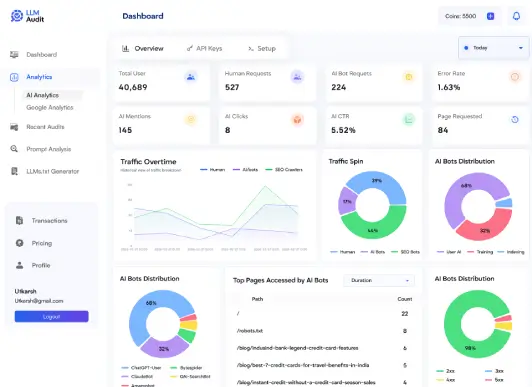The image size is (532, 387).
Task: Click the Transactions receipt icon
Action: point(19,220)
